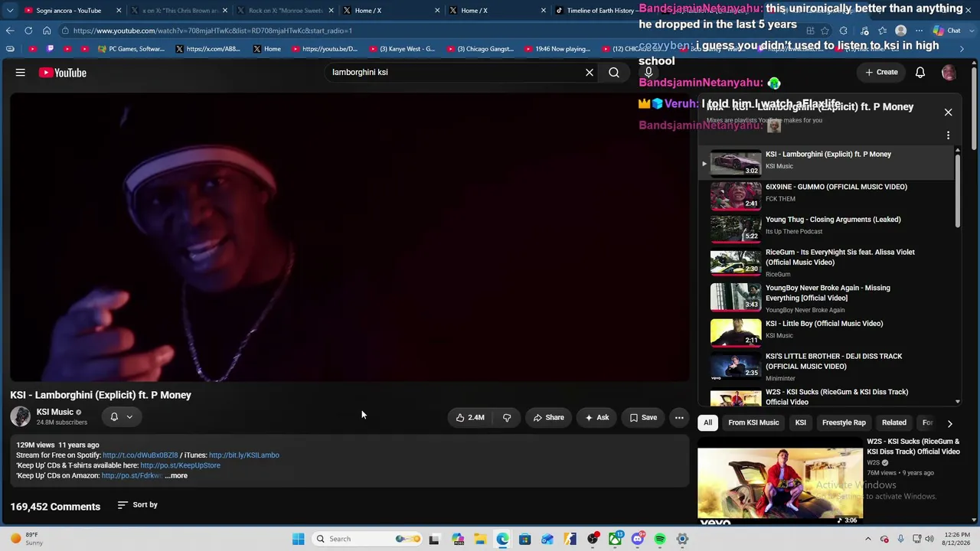Start voice search with the microphone
980x551 pixels.
(x=648, y=73)
